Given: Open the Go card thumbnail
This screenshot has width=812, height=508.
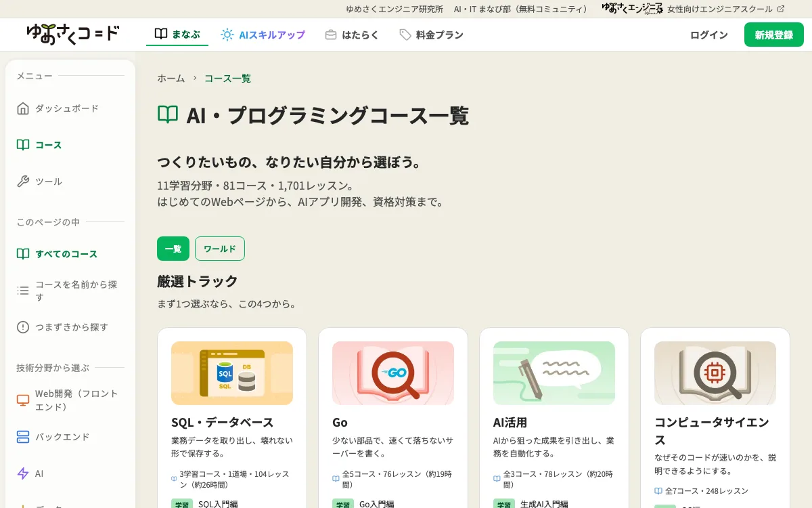Looking at the screenshot, I should pos(393,373).
